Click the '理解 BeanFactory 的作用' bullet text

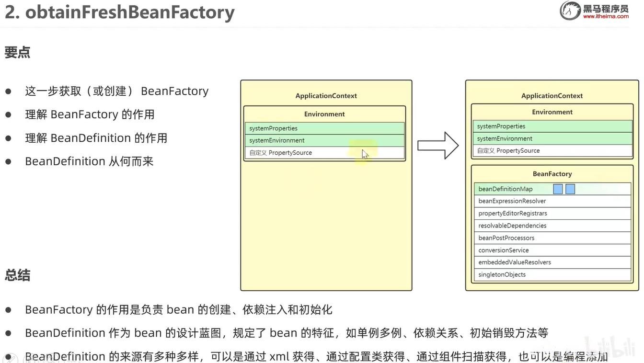pos(90,114)
